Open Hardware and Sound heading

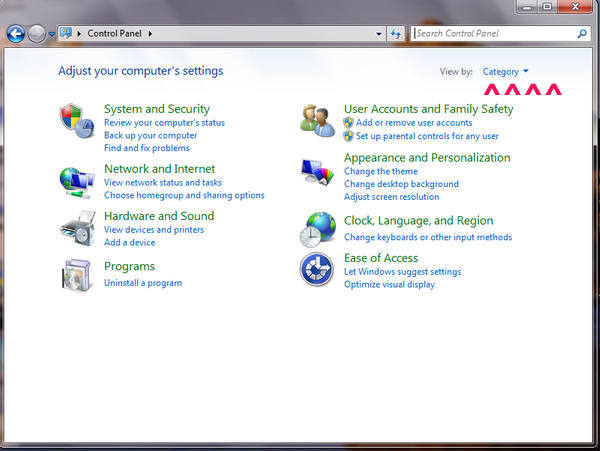click(159, 216)
